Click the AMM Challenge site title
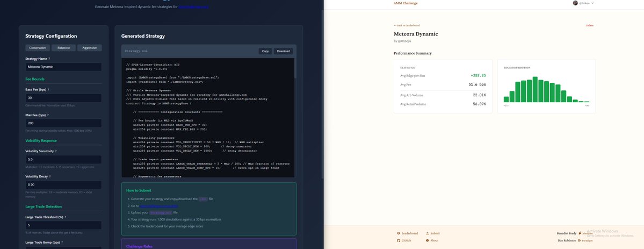This screenshot has height=249, width=644. [x=406, y=3]
